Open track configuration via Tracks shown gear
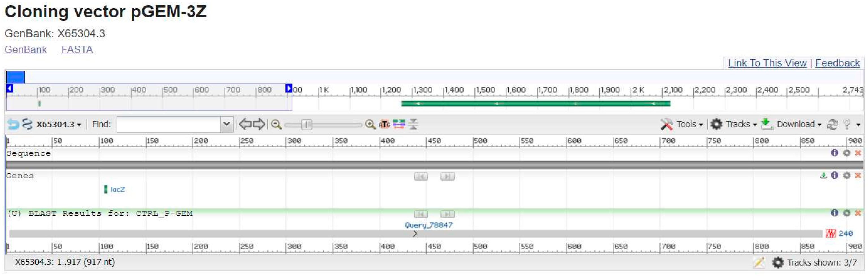 (778, 262)
